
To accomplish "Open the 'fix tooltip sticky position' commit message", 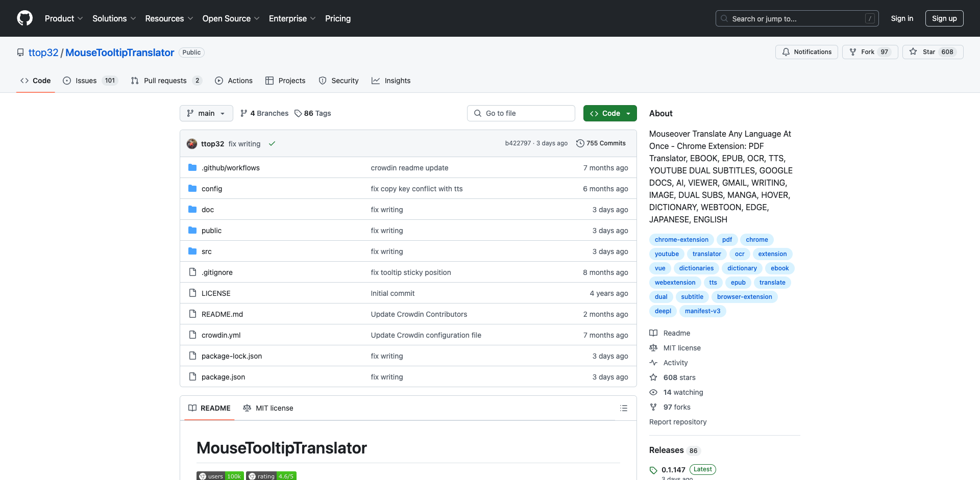I will pyautogui.click(x=411, y=272).
